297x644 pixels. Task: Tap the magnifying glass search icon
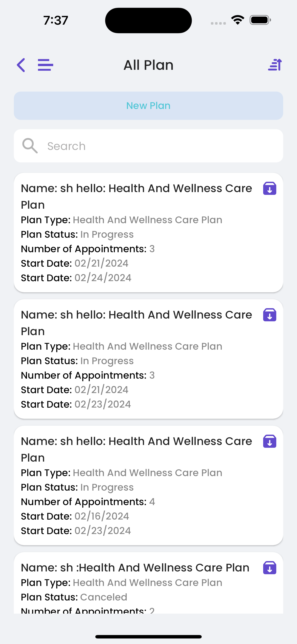point(30,146)
